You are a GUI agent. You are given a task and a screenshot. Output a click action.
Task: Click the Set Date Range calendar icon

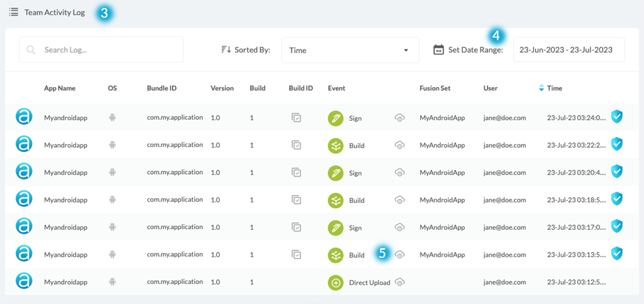pyautogui.click(x=438, y=50)
